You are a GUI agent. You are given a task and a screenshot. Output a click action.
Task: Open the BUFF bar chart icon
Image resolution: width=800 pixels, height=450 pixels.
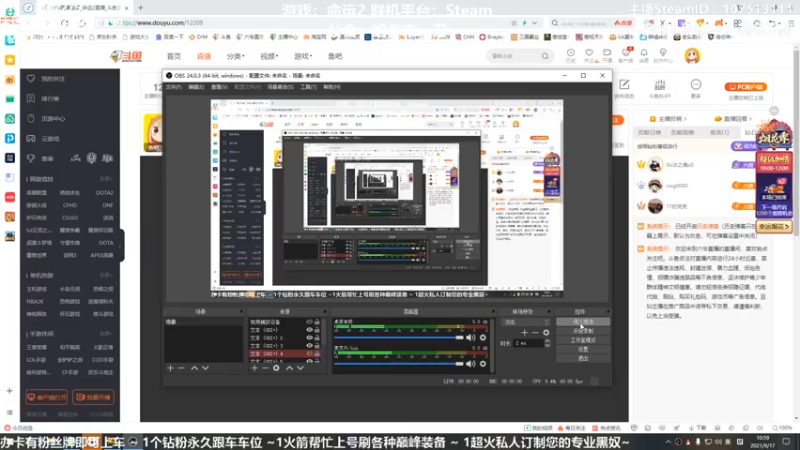[660, 87]
